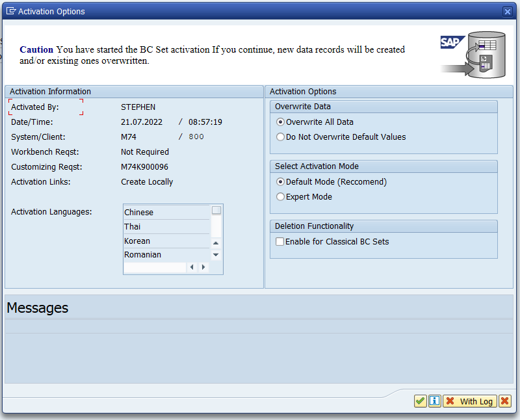
Task: Select Korean in Activation Languages
Action: click(136, 241)
